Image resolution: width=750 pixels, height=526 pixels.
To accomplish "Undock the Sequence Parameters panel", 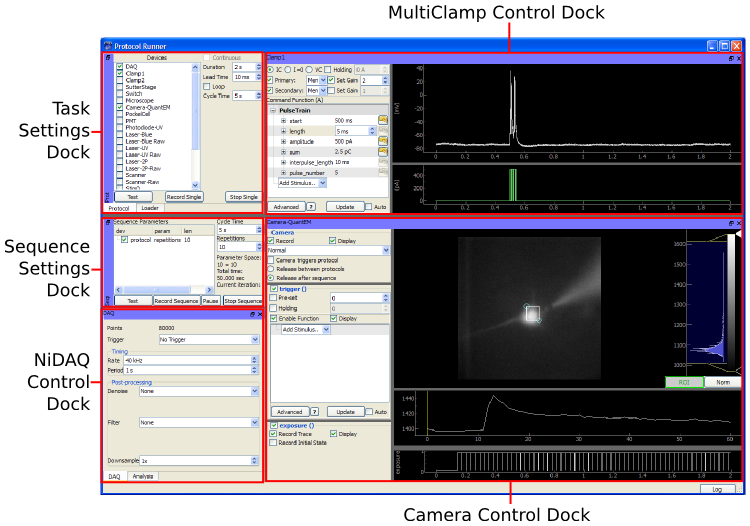I will click(x=108, y=222).
